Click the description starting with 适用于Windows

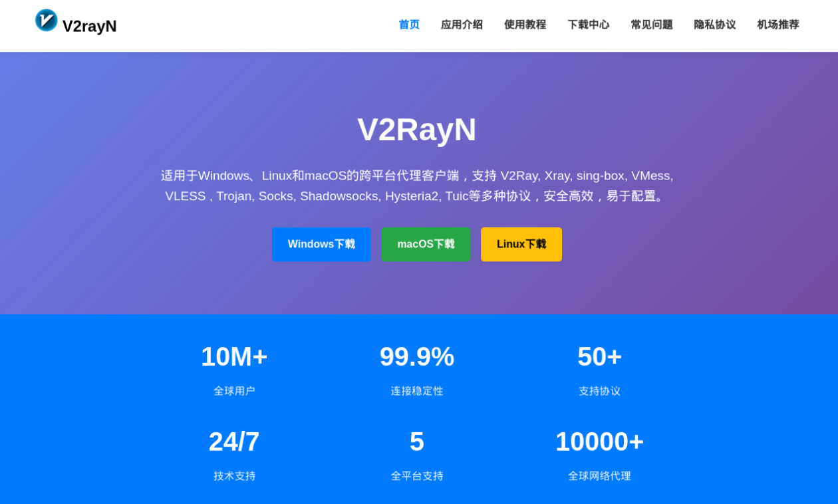pos(417,186)
